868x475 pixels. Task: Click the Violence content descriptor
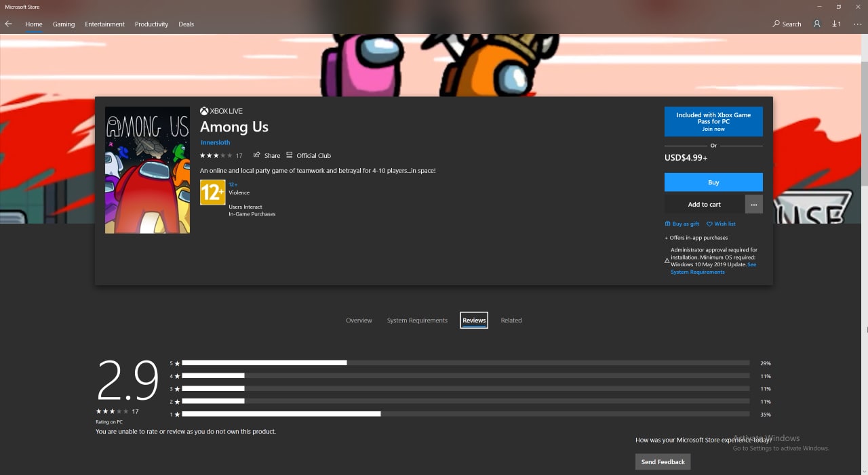239,192
